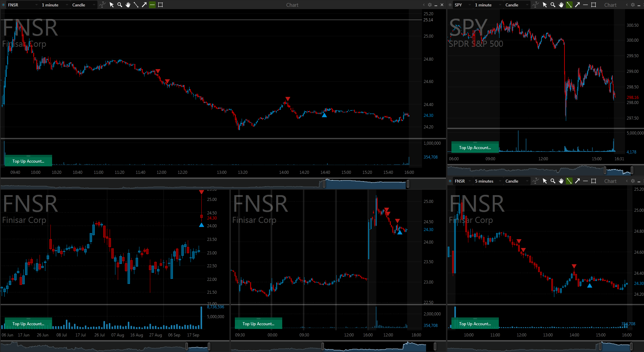
Task: Open indicators icon in FNSR 5 minutes toolbar
Action: 535,181
